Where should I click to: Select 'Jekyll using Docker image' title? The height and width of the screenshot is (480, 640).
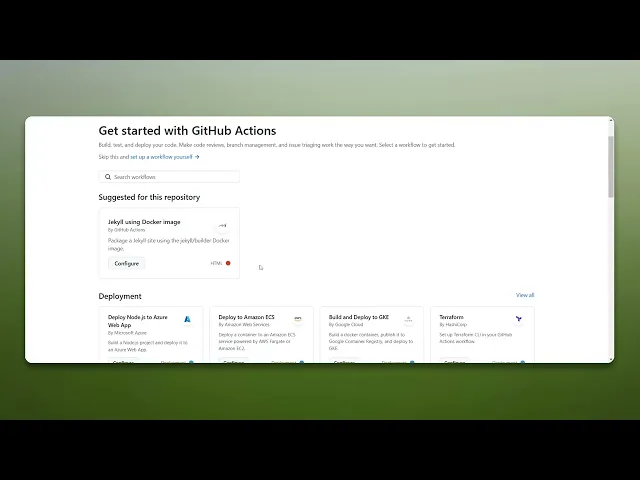click(x=144, y=222)
